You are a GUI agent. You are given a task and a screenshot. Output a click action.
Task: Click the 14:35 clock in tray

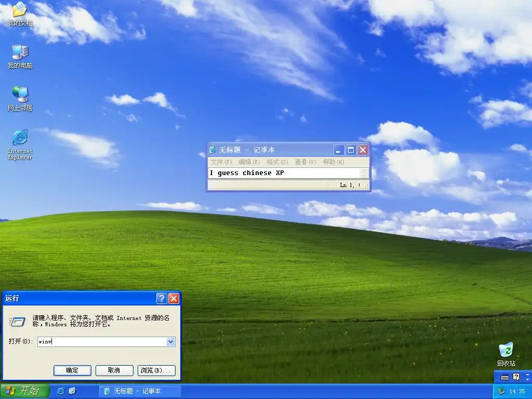(517, 391)
